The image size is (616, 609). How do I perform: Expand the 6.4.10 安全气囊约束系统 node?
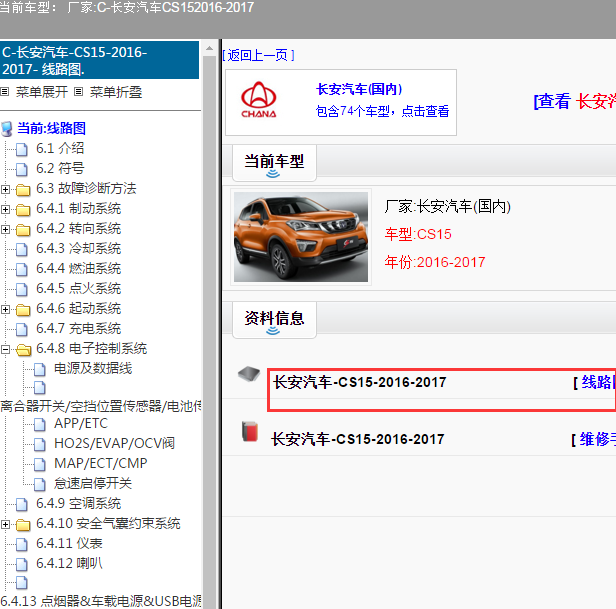coord(5,525)
